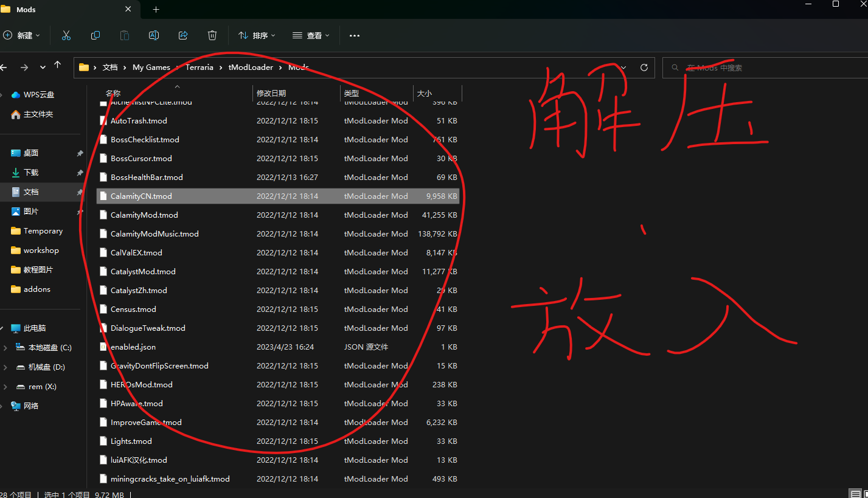Open the workshop folder in sidebar

41,251
